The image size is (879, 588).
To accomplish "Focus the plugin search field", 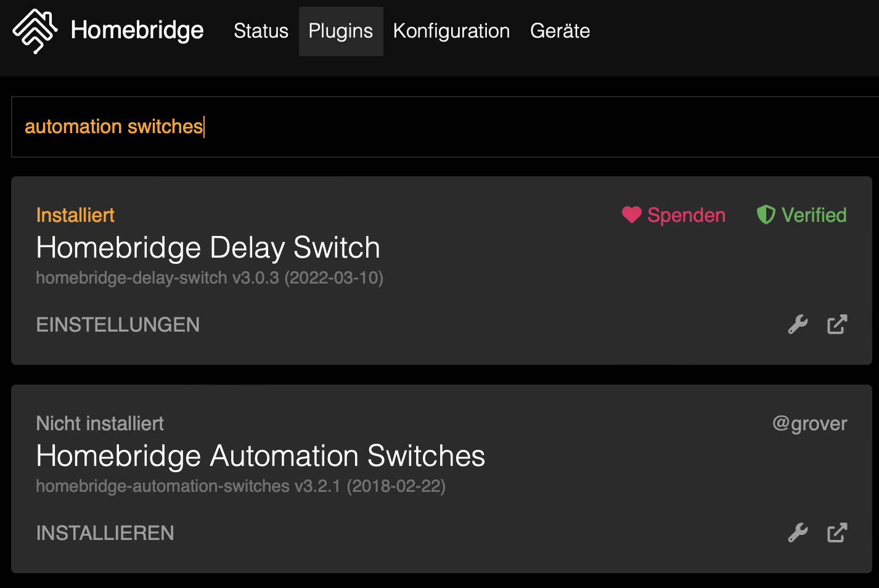I will point(444,127).
